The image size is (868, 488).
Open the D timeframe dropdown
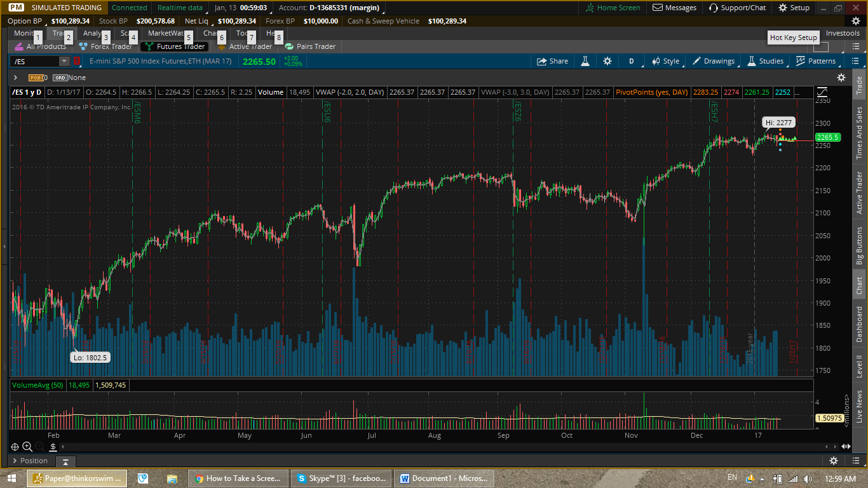point(632,61)
